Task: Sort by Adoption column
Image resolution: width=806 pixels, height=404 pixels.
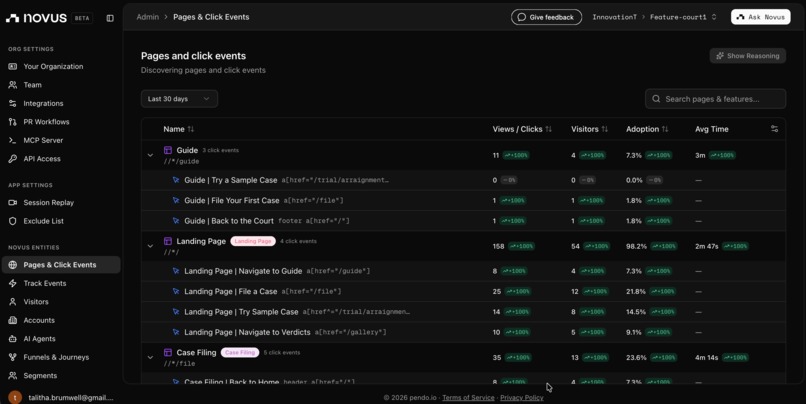Action: (647, 129)
